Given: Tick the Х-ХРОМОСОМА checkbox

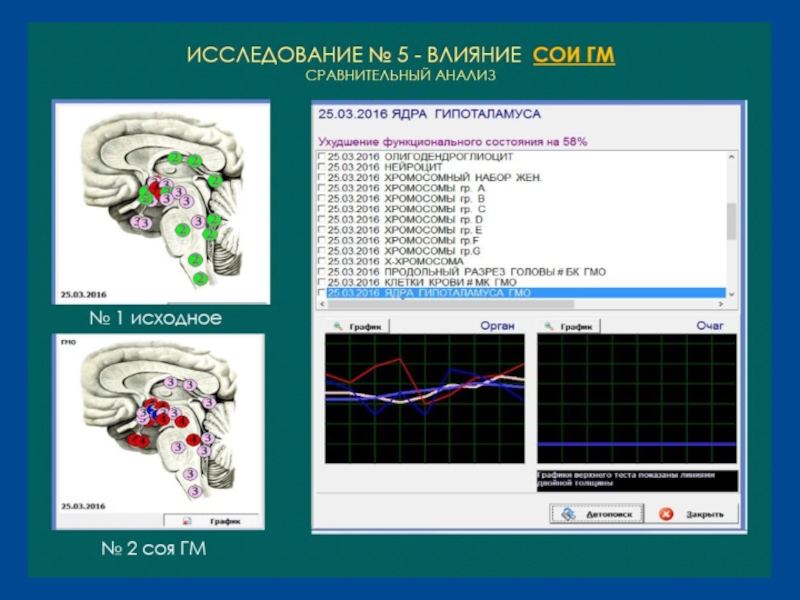Looking at the screenshot, I should tap(320, 261).
